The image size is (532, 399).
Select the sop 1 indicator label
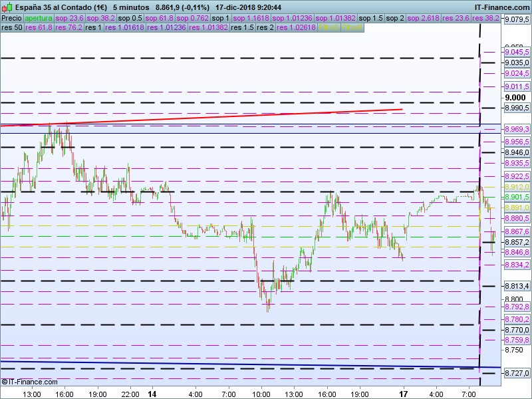[x=221, y=19]
